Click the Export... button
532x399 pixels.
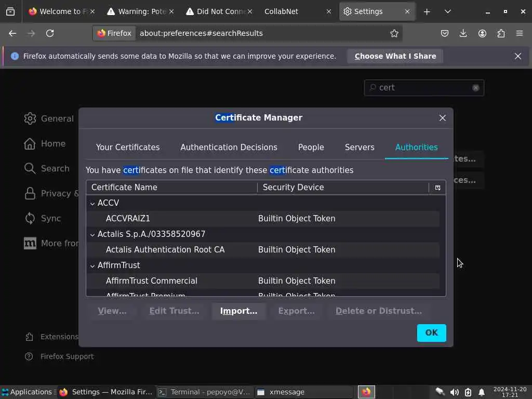pos(296,311)
